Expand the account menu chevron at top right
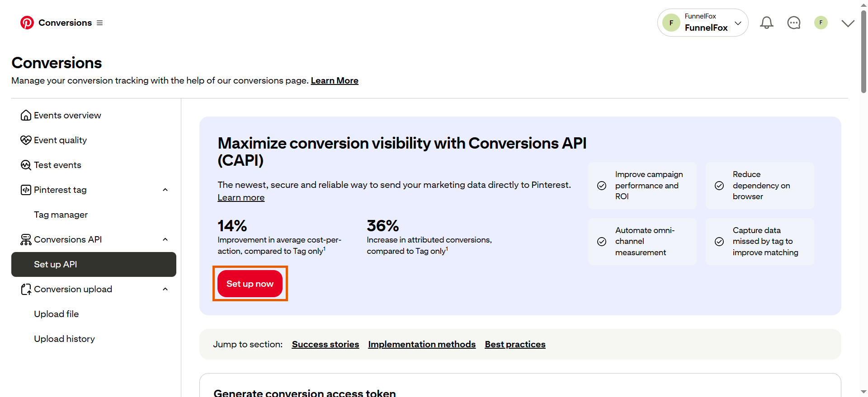The height and width of the screenshot is (397, 868). click(x=848, y=23)
